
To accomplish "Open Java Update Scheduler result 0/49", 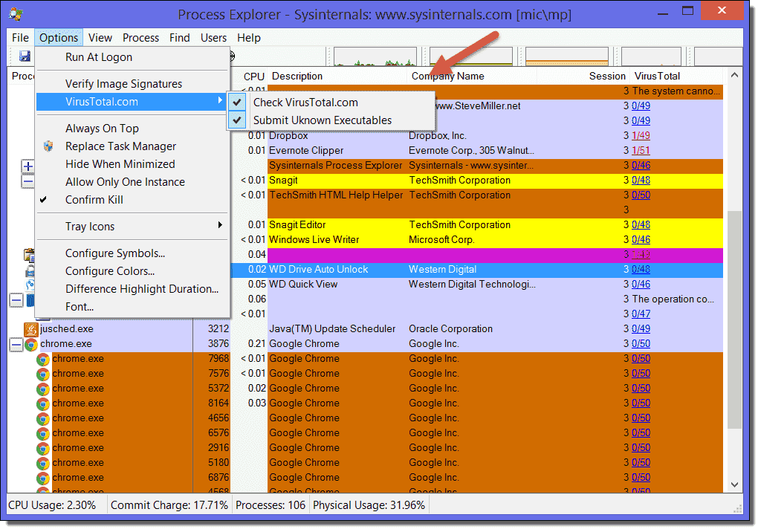I will tap(641, 328).
